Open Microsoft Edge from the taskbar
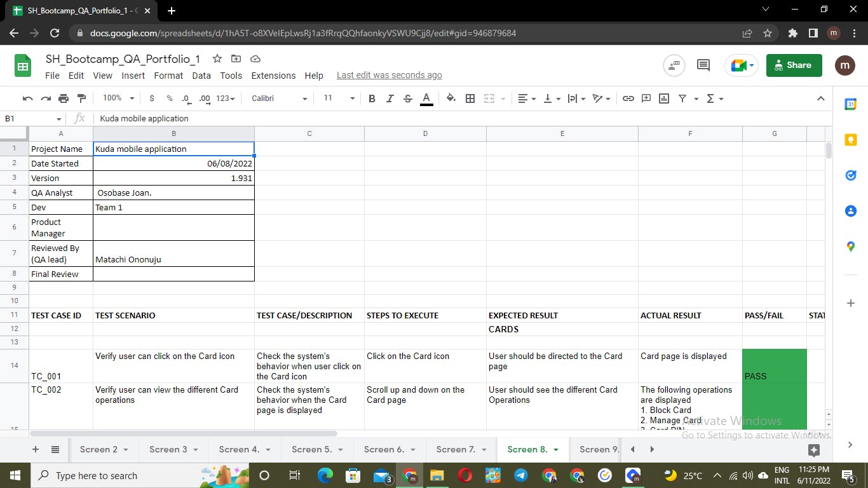 [x=325, y=475]
